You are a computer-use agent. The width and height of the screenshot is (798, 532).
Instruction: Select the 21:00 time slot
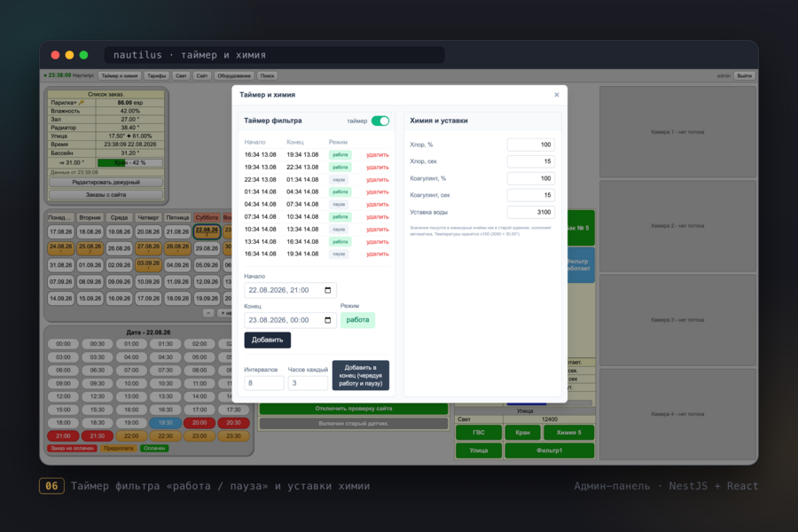point(63,435)
